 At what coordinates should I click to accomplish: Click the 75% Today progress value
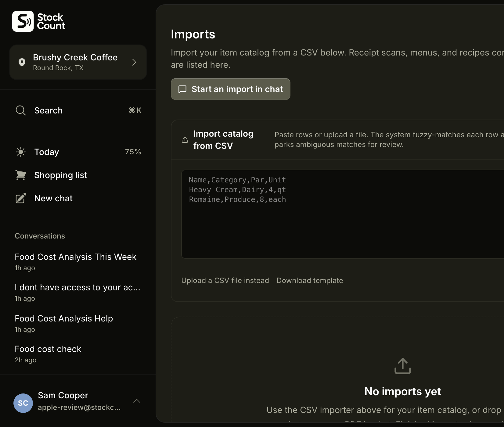click(133, 152)
